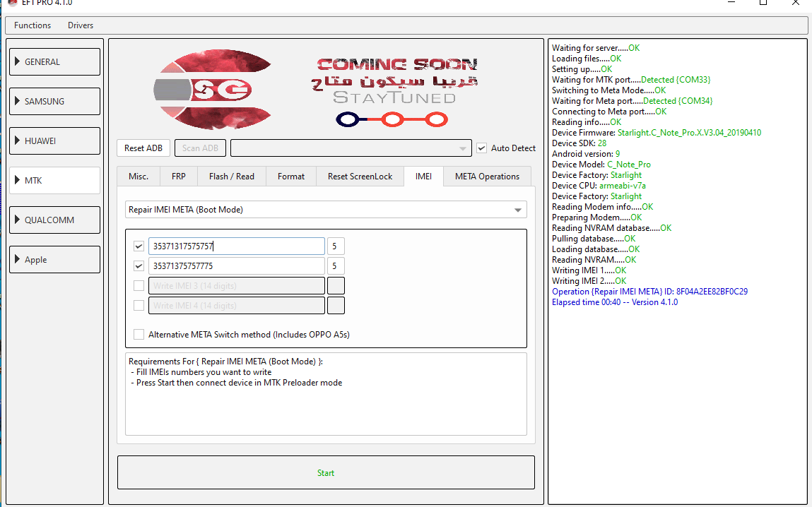Toggle the Auto Detect checkbox

coord(482,148)
